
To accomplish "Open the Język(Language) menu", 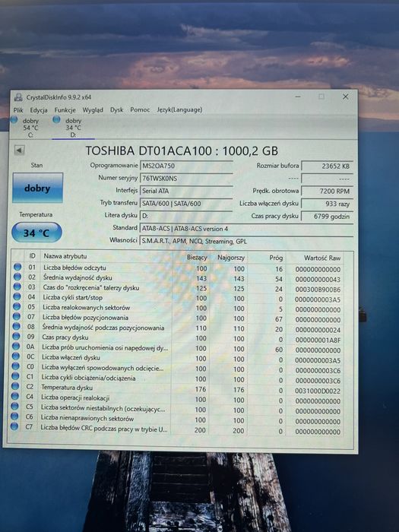I will (179, 109).
